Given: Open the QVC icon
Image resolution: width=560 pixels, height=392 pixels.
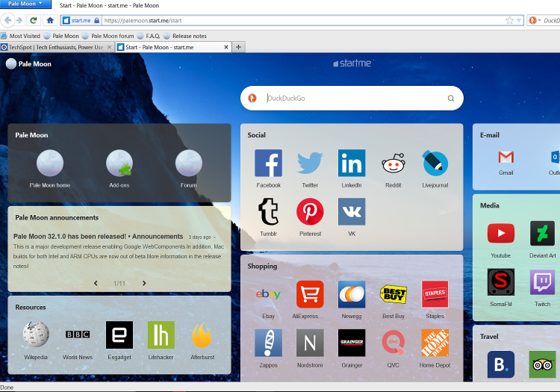Looking at the screenshot, I should (x=393, y=343).
